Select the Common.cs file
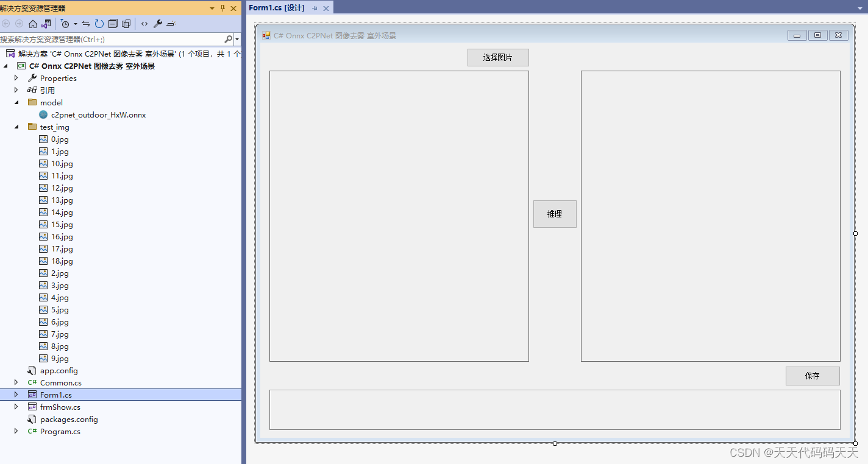 [x=61, y=382]
